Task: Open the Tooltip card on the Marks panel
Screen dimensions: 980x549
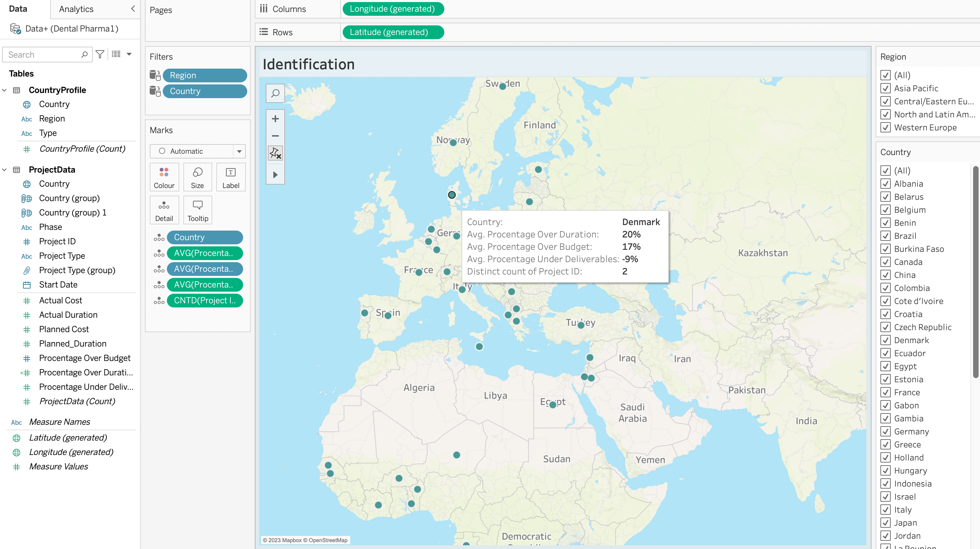Action: tap(197, 210)
